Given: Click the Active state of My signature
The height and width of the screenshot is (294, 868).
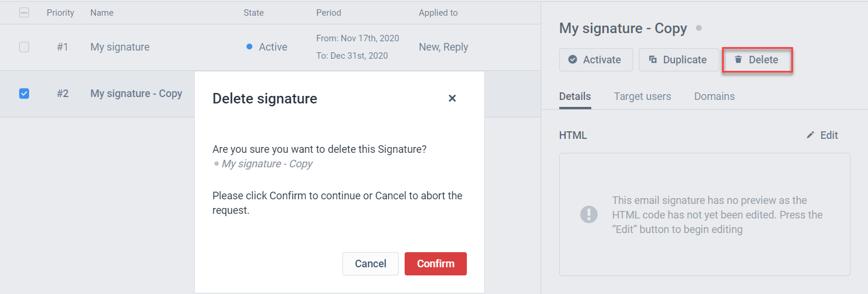Looking at the screenshot, I should click(273, 47).
